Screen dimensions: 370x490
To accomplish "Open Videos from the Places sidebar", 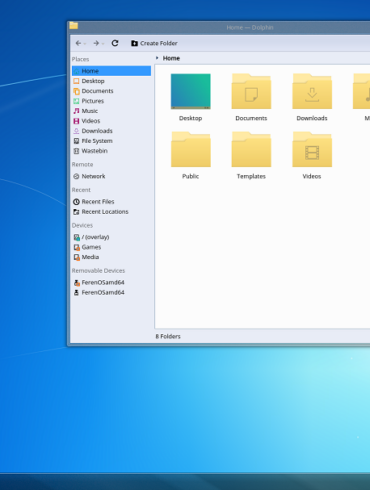I will 111,121.
